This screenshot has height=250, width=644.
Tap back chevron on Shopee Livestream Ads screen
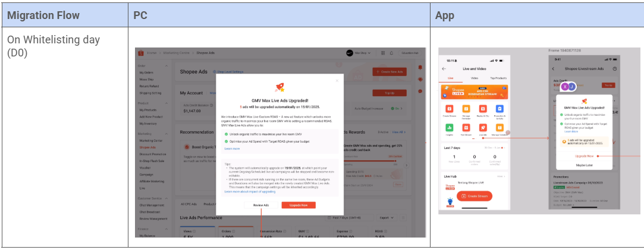coord(553,69)
